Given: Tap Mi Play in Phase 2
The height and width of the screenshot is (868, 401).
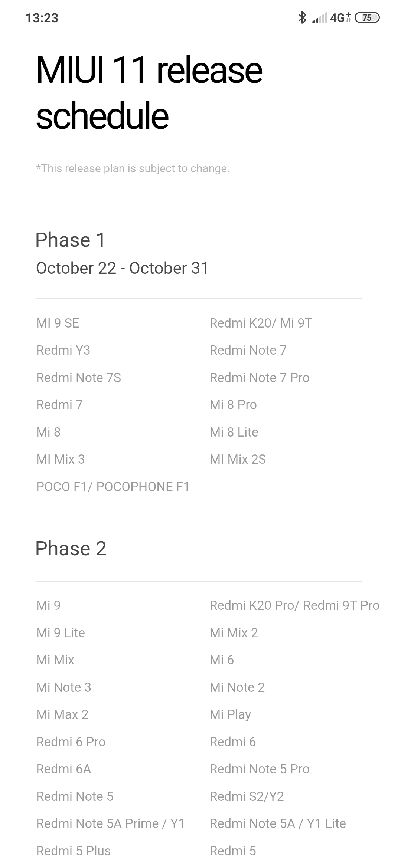Looking at the screenshot, I should (230, 714).
